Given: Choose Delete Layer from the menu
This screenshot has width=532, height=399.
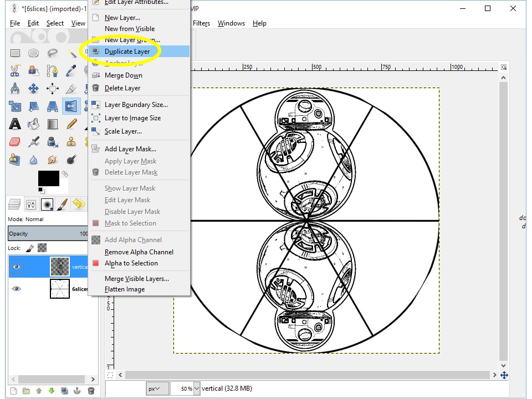Looking at the screenshot, I should pyautogui.click(x=139, y=88).
